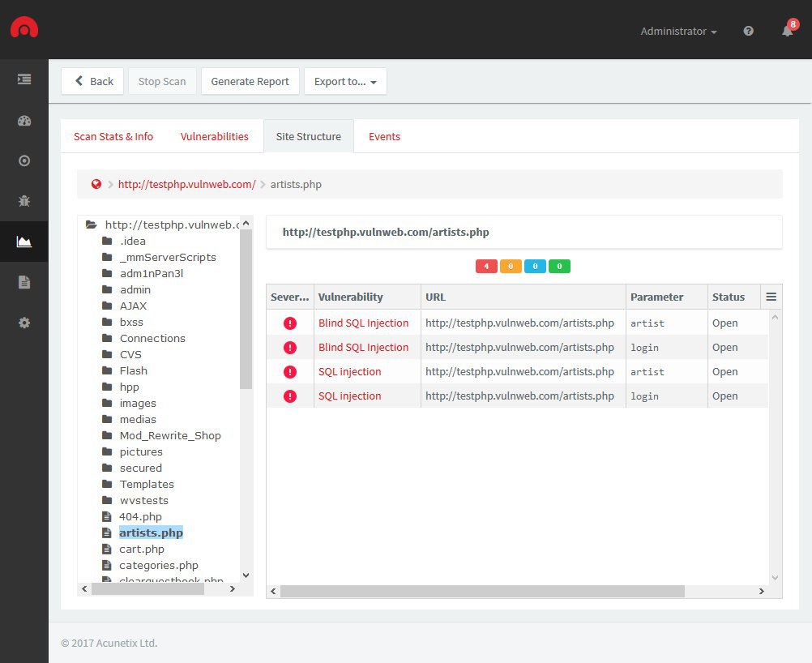Click the green informational count badge
Image resolution: width=812 pixels, height=663 pixels.
pos(559,266)
